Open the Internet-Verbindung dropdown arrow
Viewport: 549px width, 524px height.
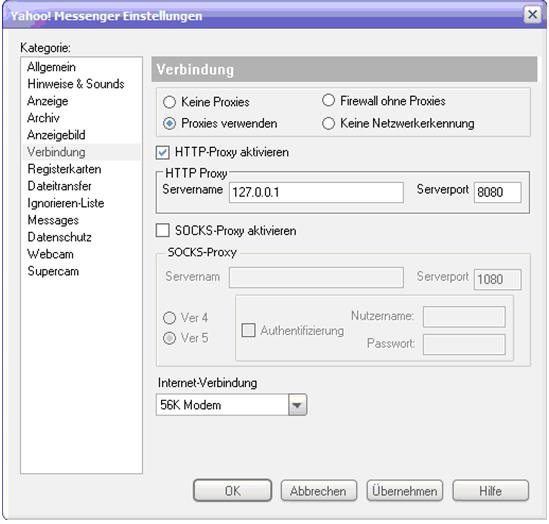[297, 405]
